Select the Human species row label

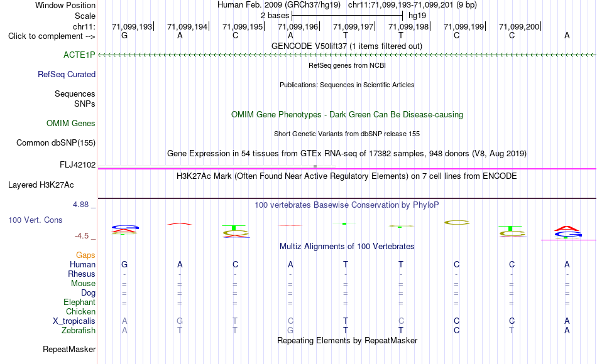pyautogui.click(x=82, y=264)
